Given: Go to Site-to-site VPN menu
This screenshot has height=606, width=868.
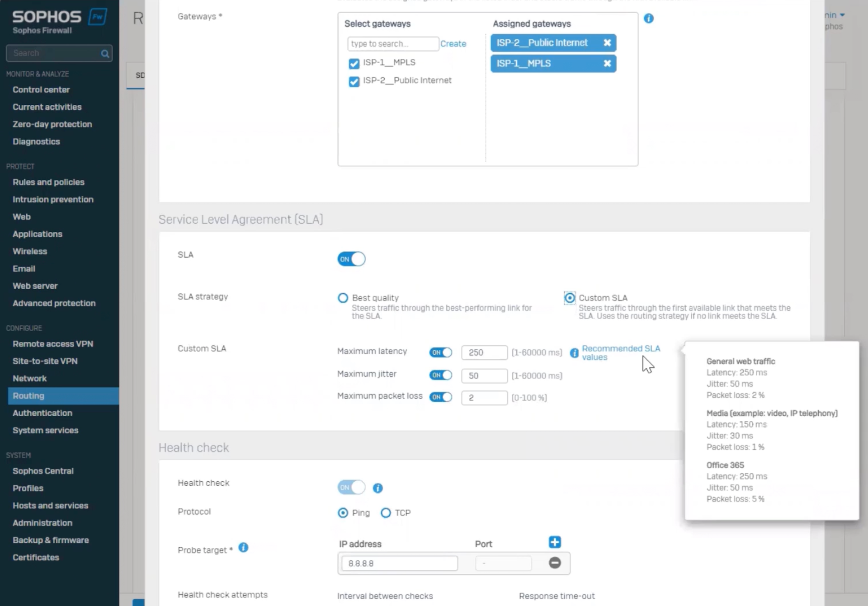Looking at the screenshot, I should [x=45, y=361].
